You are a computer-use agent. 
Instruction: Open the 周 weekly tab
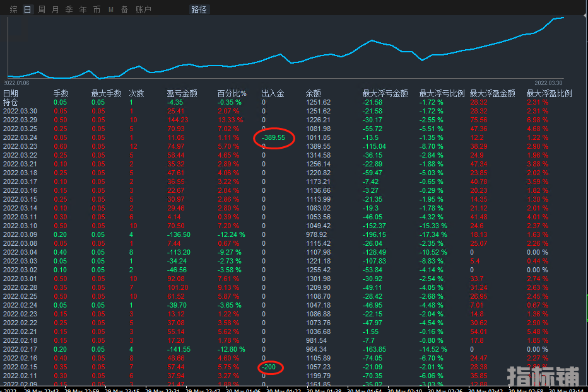click(x=42, y=9)
